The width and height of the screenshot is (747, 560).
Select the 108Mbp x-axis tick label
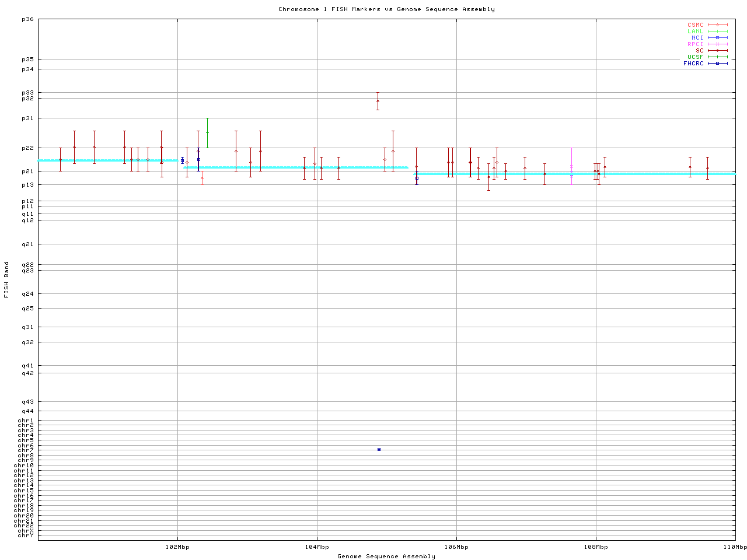tap(596, 547)
